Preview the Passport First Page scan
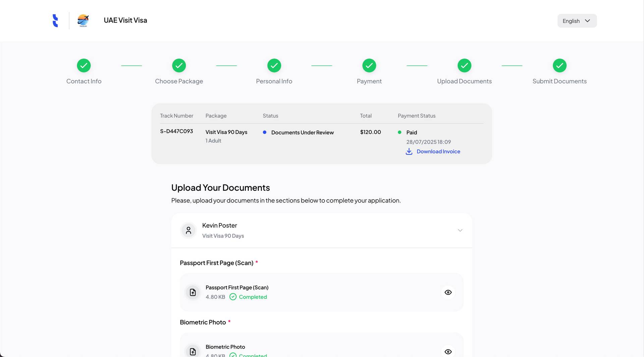This screenshot has height=357, width=644. tap(448, 292)
